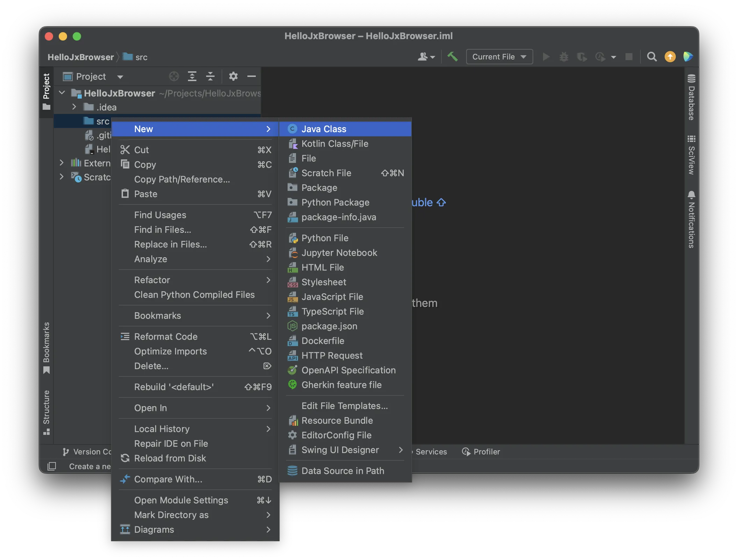Open the Mark Directory as submenu
Screen dimensions: 738x560
[195, 515]
